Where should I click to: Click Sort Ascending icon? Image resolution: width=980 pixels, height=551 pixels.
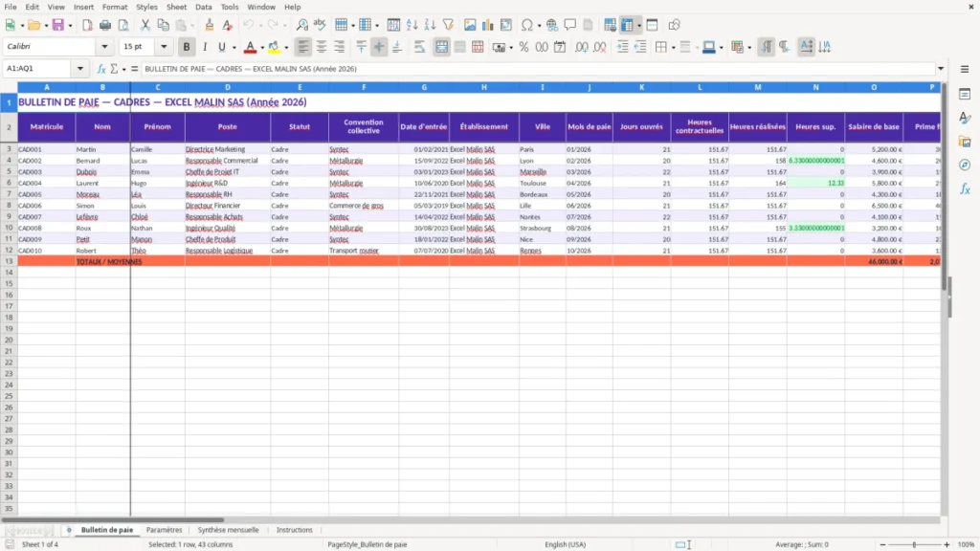[x=412, y=25]
